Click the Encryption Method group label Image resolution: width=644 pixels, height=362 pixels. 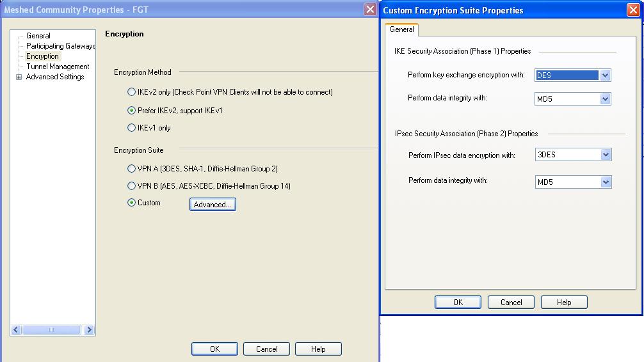coord(143,72)
